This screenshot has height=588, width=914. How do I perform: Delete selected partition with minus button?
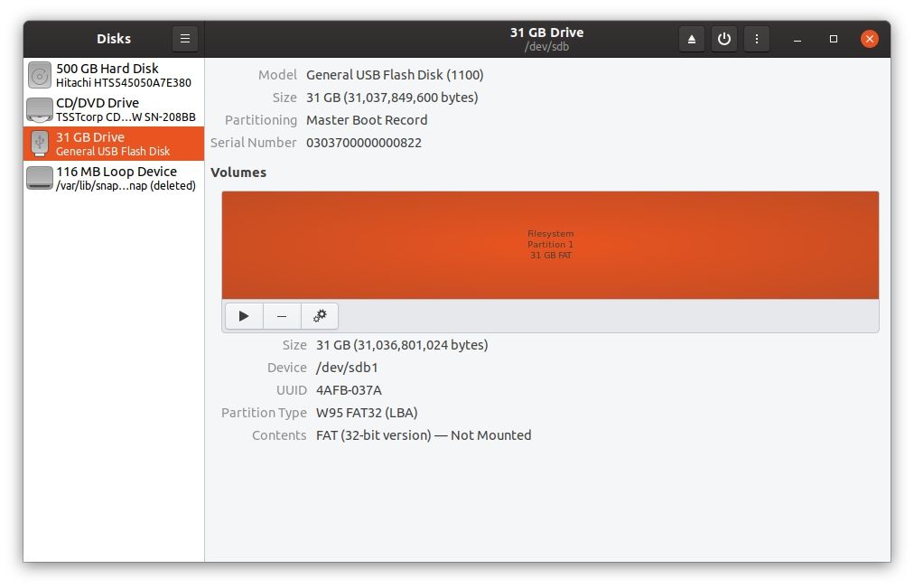point(282,316)
